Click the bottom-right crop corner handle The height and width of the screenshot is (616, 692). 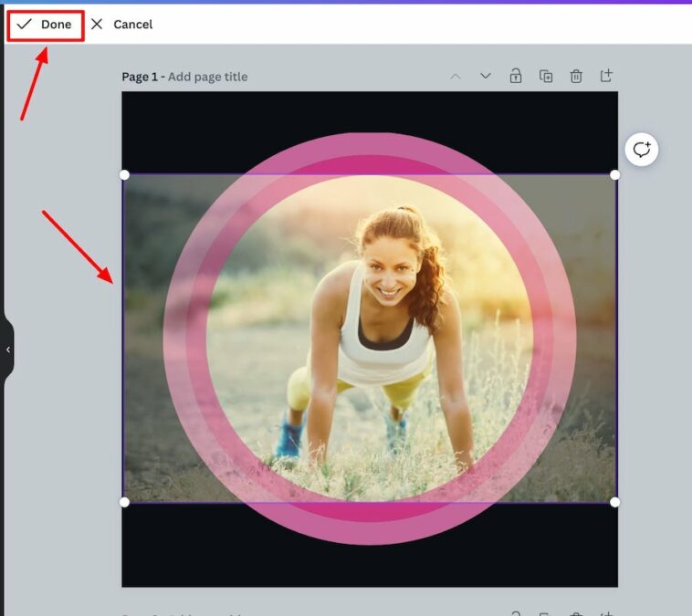point(615,502)
